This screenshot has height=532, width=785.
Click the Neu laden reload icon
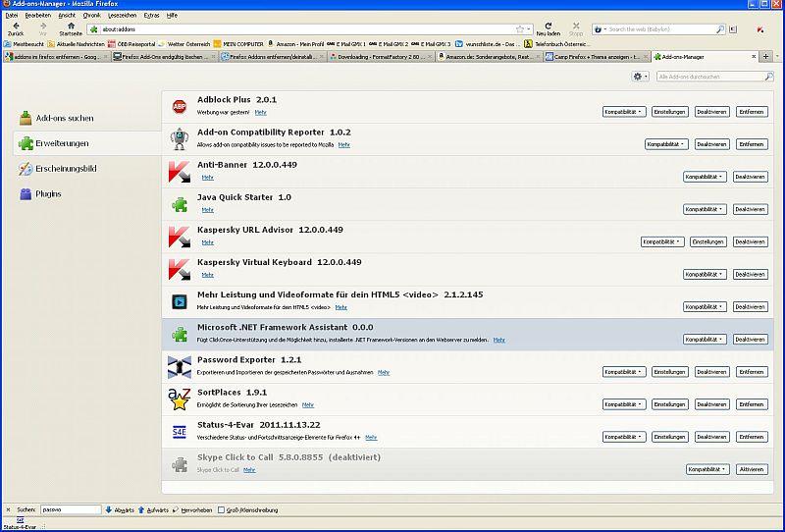548,27
